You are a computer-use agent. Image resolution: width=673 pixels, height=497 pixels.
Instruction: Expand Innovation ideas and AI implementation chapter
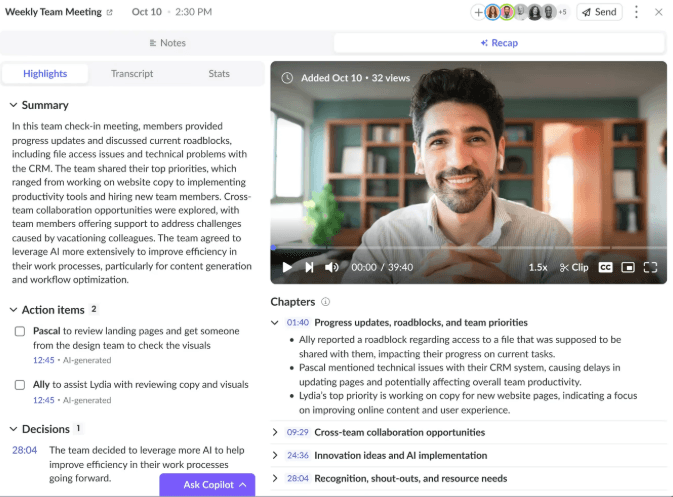click(x=275, y=455)
